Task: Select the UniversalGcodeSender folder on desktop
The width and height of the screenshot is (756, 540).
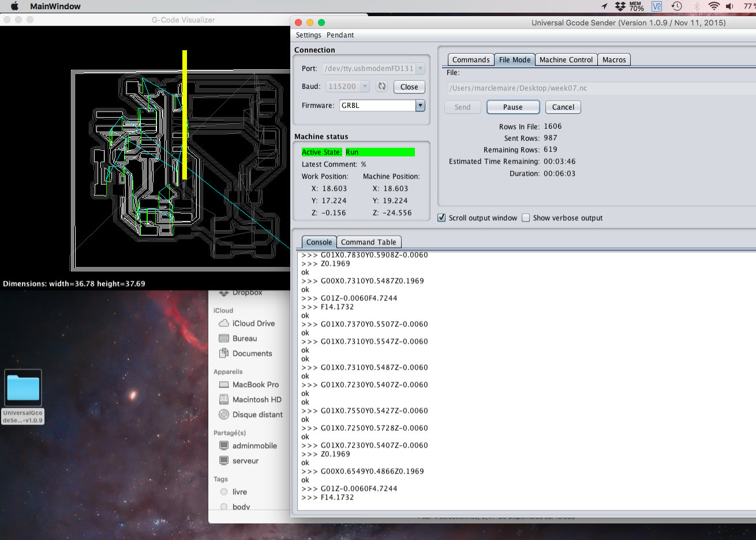Action: tap(23, 397)
